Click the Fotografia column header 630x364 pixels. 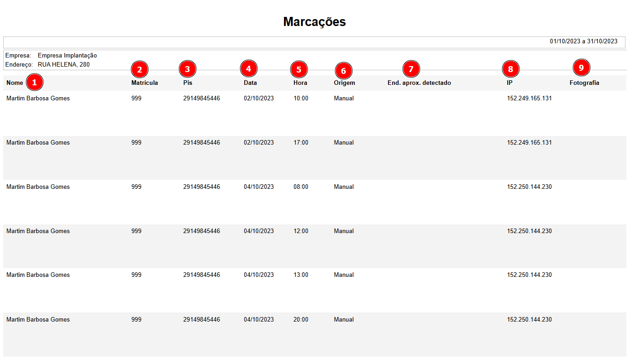tap(584, 83)
